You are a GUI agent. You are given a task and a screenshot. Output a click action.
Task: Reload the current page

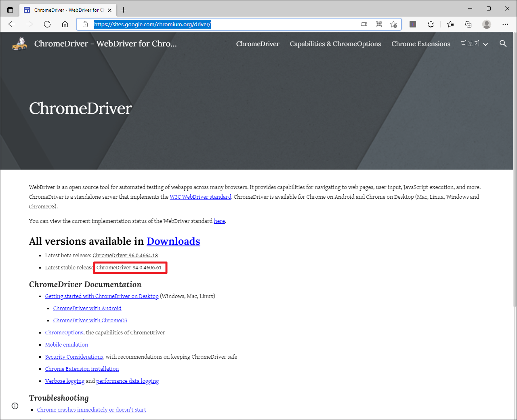coord(47,24)
